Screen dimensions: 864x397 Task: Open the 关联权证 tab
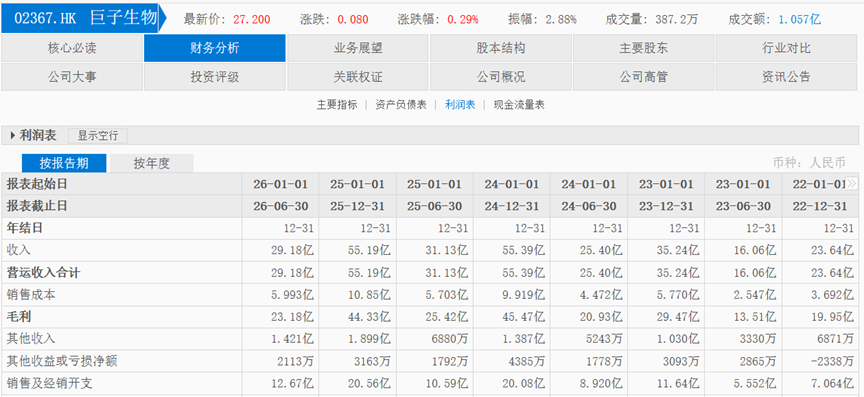pyautogui.click(x=358, y=77)
